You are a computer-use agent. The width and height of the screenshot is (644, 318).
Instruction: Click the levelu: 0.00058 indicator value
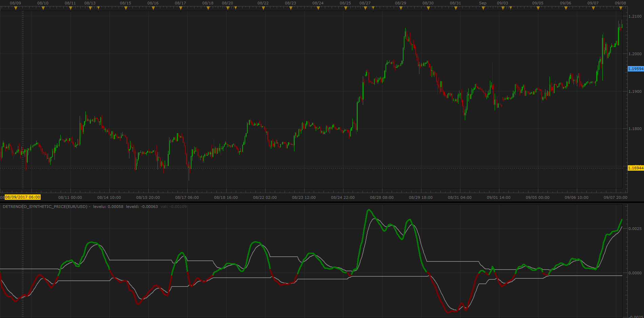coord(108,207)
